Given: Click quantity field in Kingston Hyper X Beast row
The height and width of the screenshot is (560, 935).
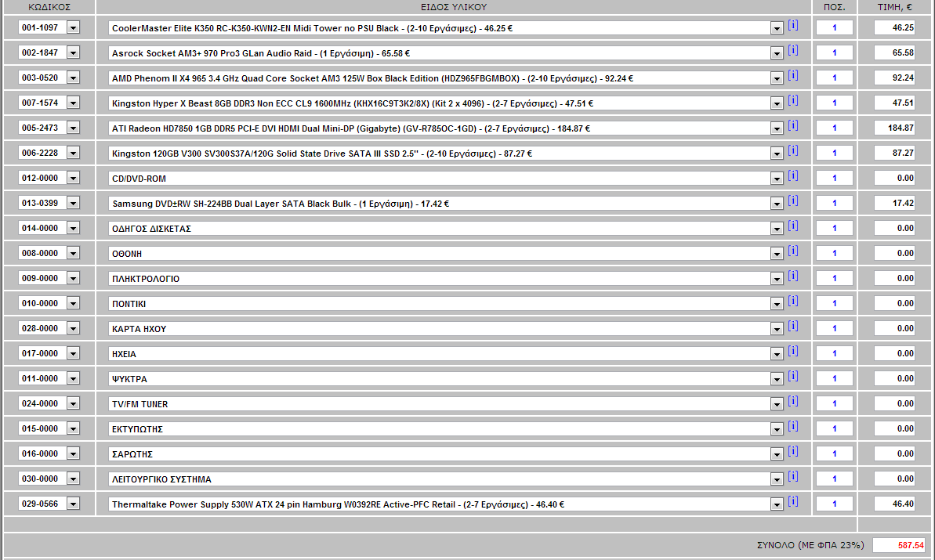Looking at the screenshot, I should (x=834, y=103).
